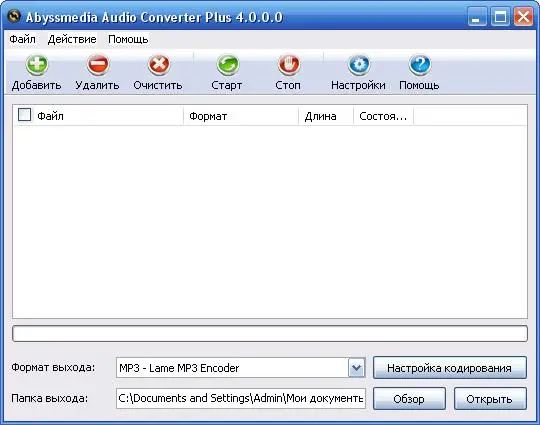Image resolution: width=540 pixels, height=425 pixels.
Task: Click the blue Помощь question icon
Action: [x=419, y=65]
